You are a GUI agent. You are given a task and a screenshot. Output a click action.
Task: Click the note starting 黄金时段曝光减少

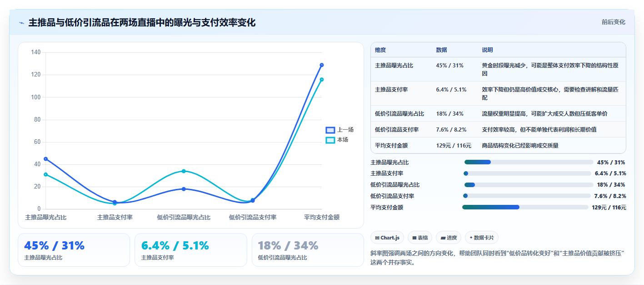[550, 69]
